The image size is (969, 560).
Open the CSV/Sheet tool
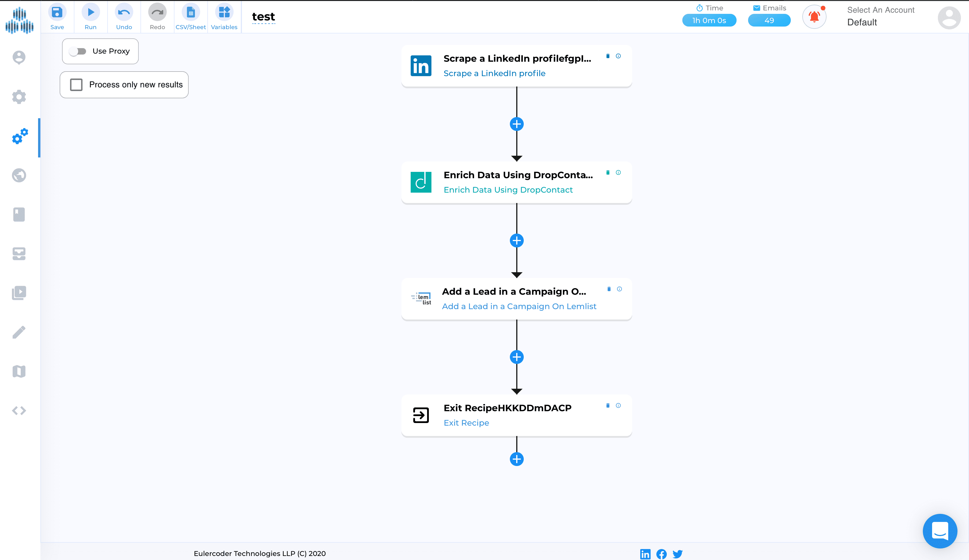[x=191, y=13]
